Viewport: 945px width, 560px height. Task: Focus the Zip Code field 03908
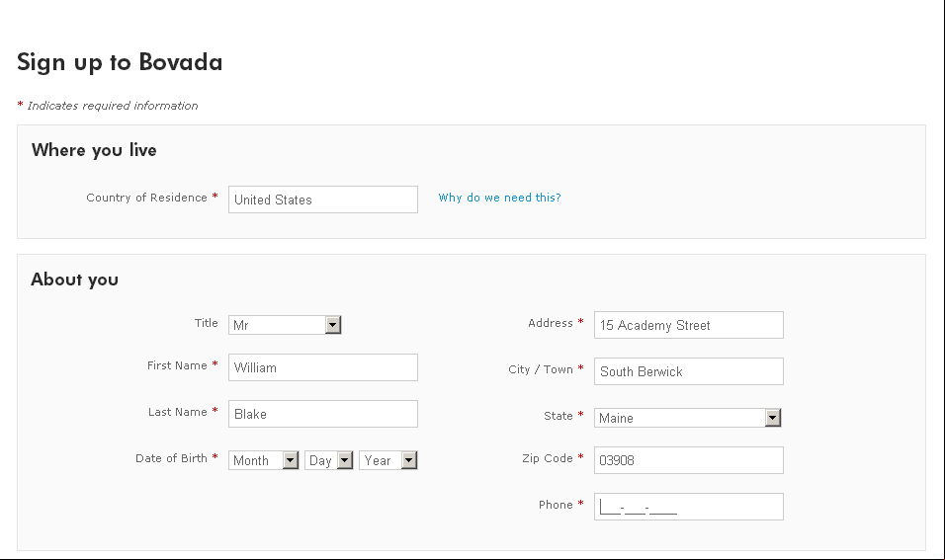tap(689, 460)
